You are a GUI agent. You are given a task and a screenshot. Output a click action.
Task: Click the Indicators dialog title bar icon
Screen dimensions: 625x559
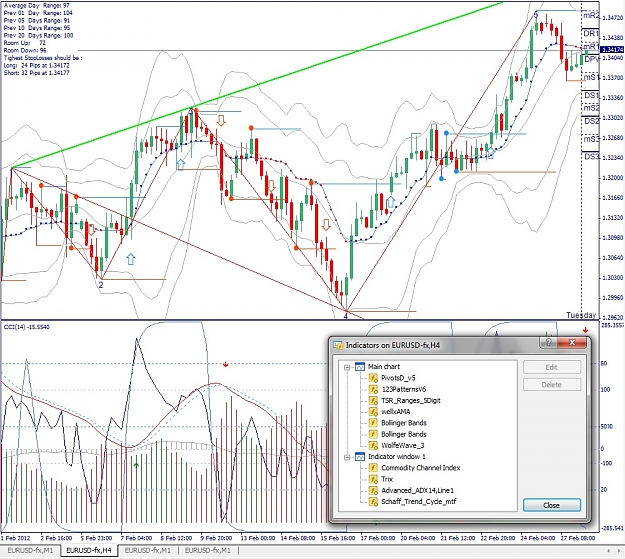(x=338, y=345)
